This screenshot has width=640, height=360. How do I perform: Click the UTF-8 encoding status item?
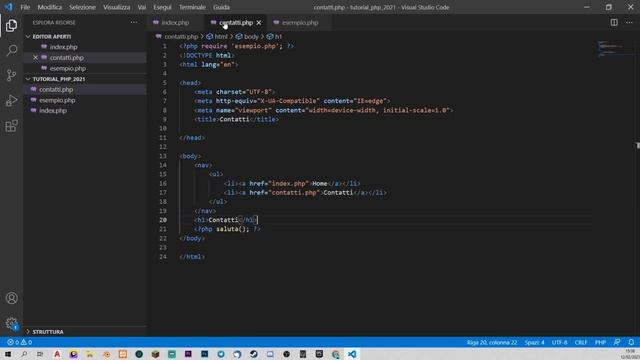click(559, 342)
